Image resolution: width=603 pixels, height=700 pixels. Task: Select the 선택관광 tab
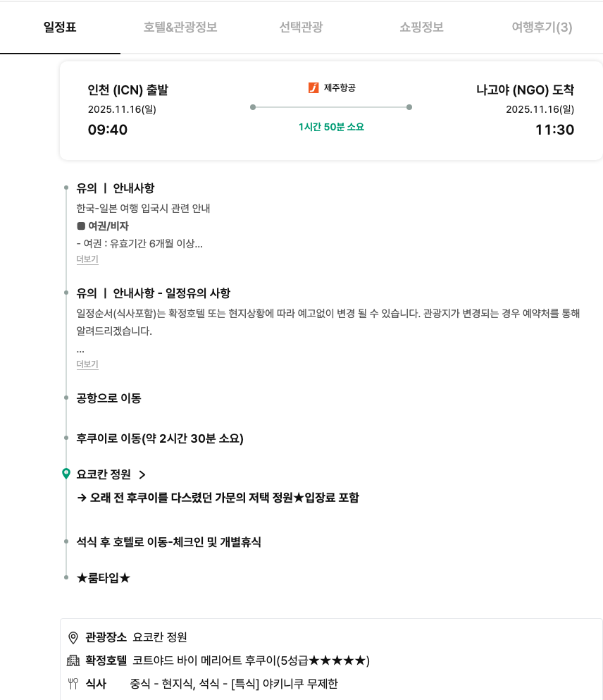301,27
